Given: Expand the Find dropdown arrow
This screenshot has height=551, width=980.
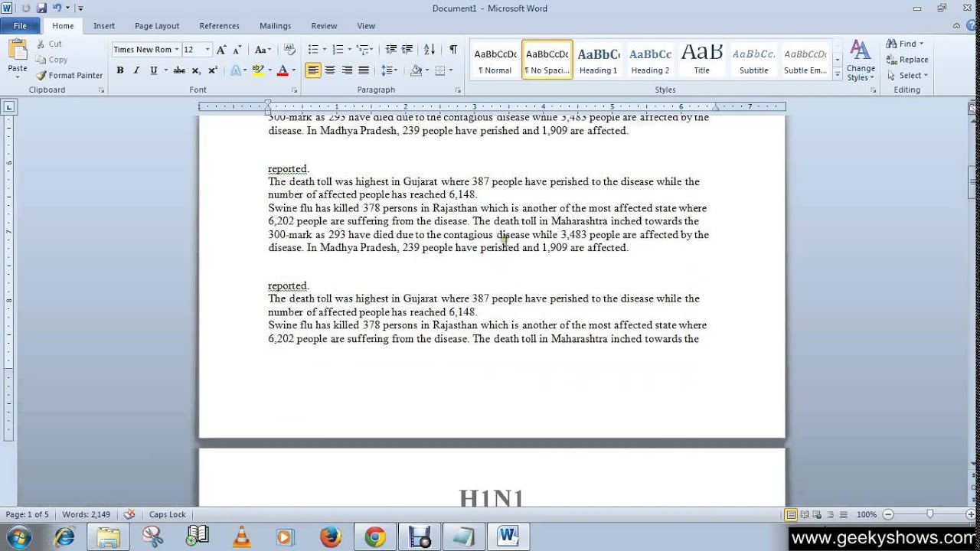Looking at the screenshot, I should pos(921,44).
